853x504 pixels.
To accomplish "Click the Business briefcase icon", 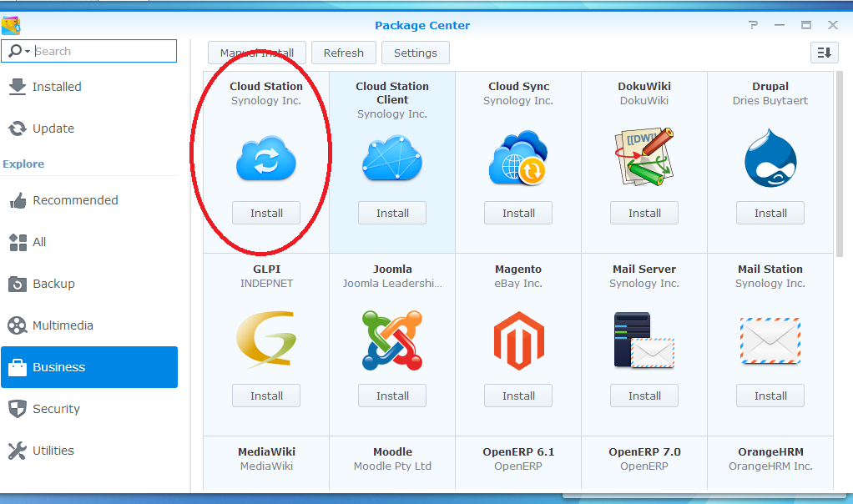I will (x=18, y=367).
